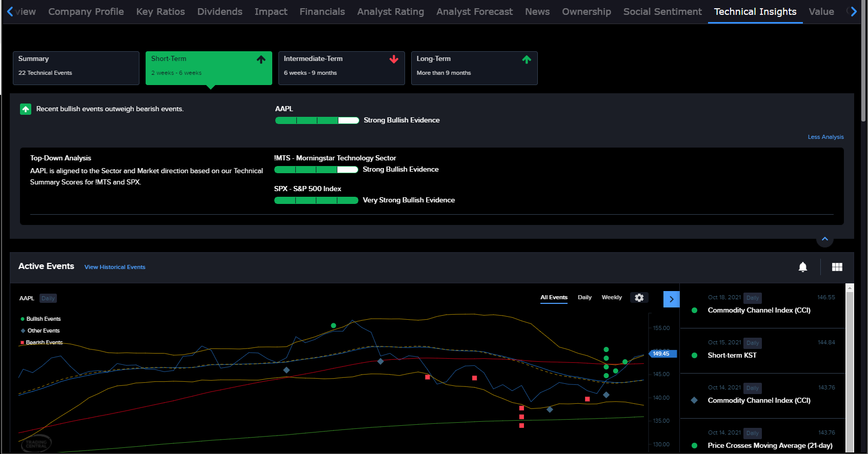Click the alerts bell icon

click(x=802, y=267)
